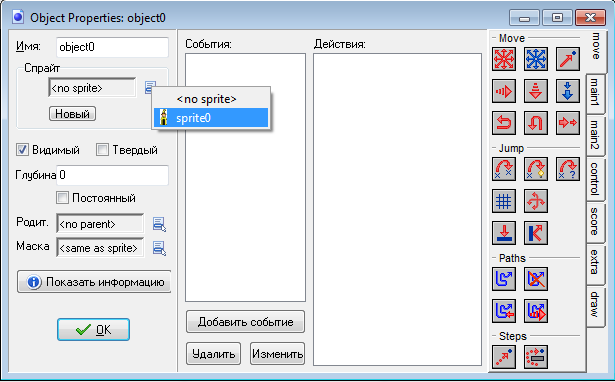Confirm with the OK button

[93, 329]
